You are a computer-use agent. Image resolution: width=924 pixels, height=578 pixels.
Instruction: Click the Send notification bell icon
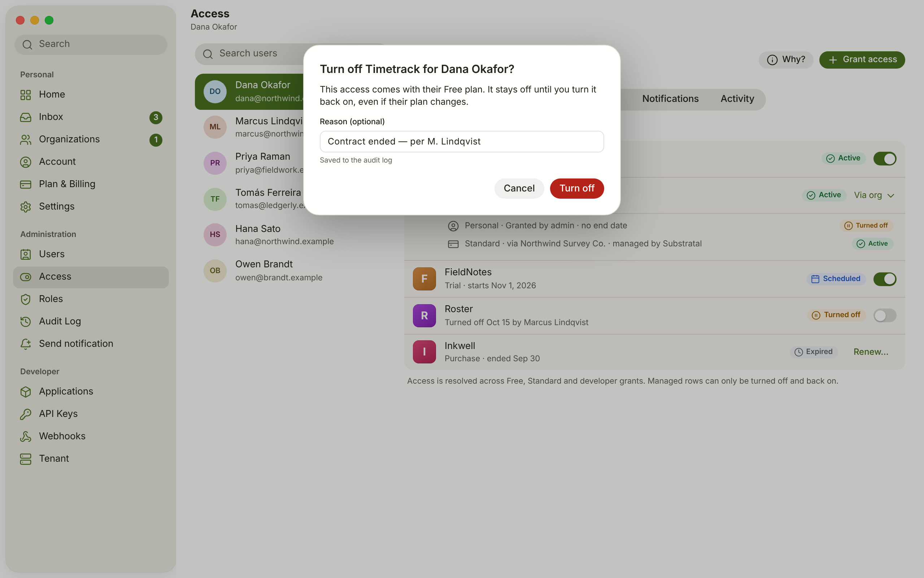pos(26,344)
